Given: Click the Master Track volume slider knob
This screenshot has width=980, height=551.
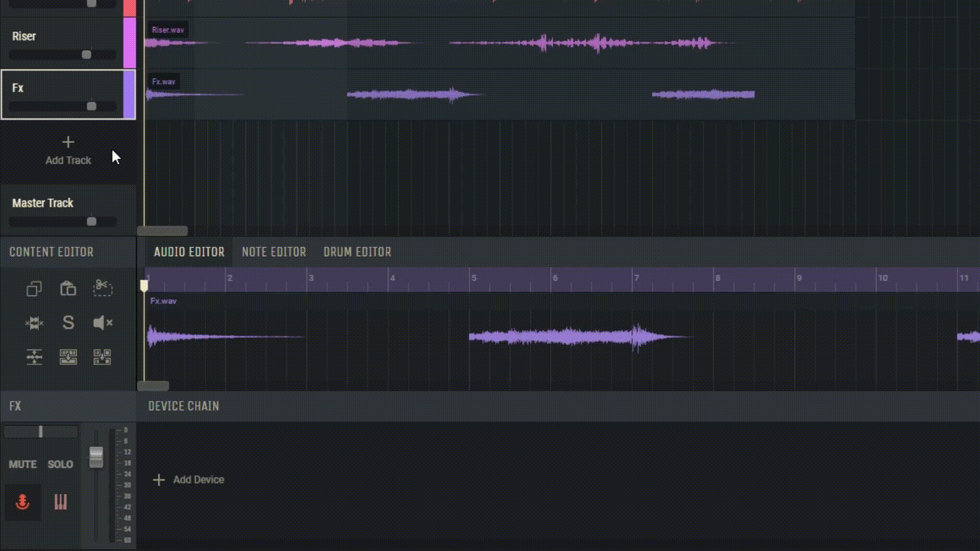Looking at the screenshot, I should pyautogui.click(x=91, y=221).
